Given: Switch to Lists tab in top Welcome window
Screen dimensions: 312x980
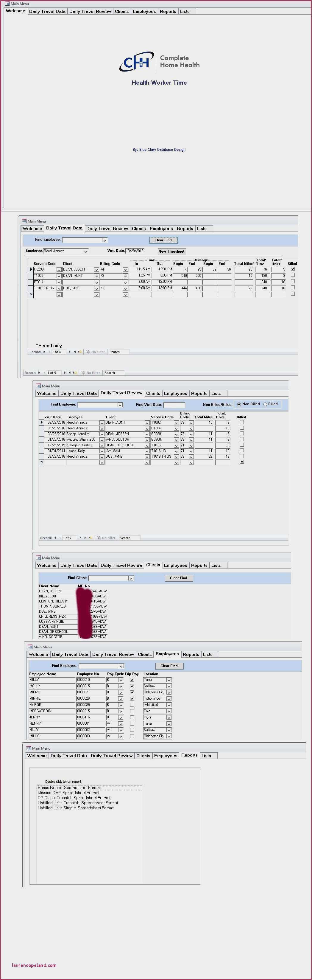Looking at the screenshot, I should (185, 11).
